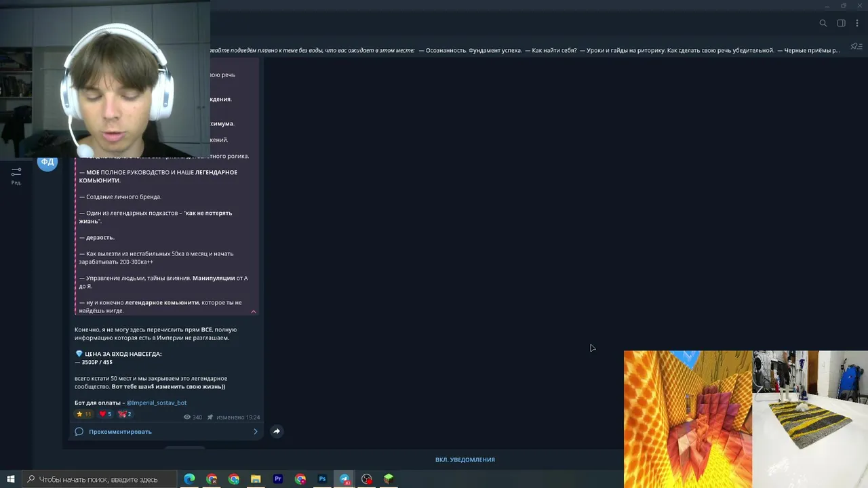The image size is (868, 488).
Task: Open the OBS-style recorder taskbar icon
Action: pos(367,479)
